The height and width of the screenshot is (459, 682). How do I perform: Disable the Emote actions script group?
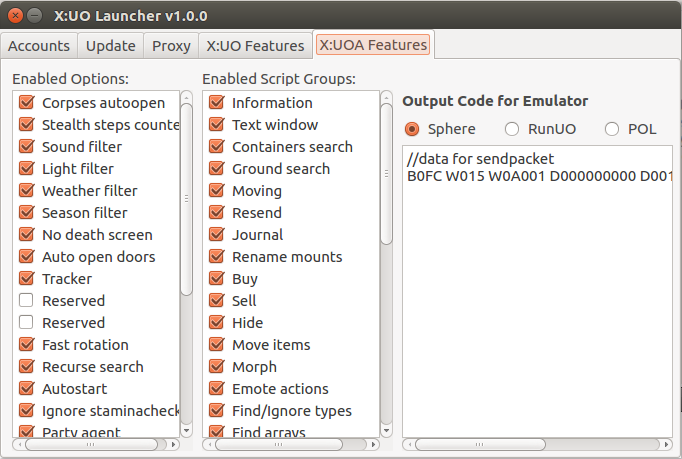click(x=217, y=389)
